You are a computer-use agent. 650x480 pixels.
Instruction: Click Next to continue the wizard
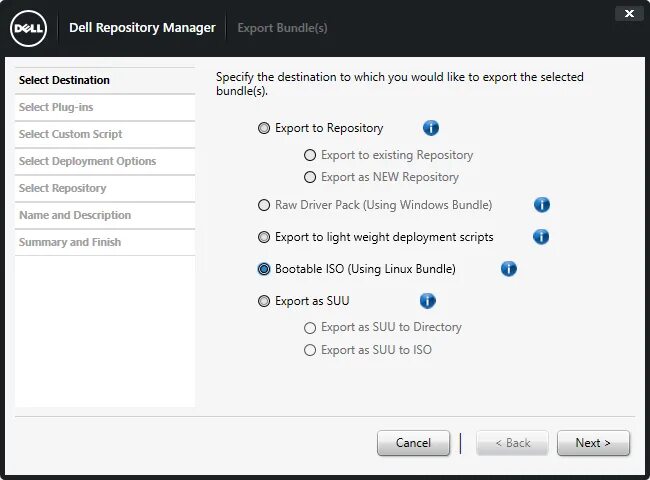593,443
